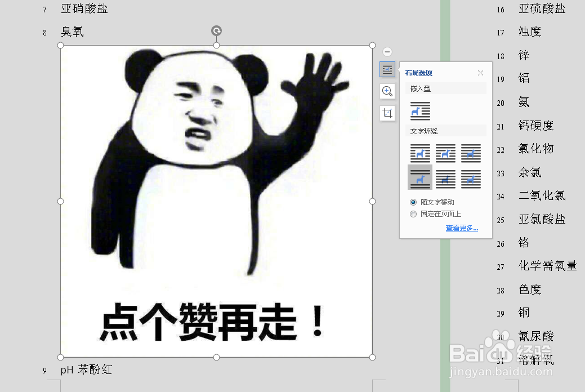The height and width of the screenshot is (392, 585).
Task: Click the rotate handle above the panda image
Action: tap(216, 30)
